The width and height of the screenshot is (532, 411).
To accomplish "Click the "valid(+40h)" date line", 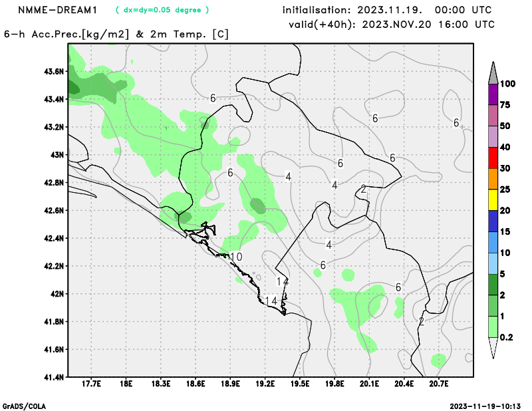I will (392, 25).
